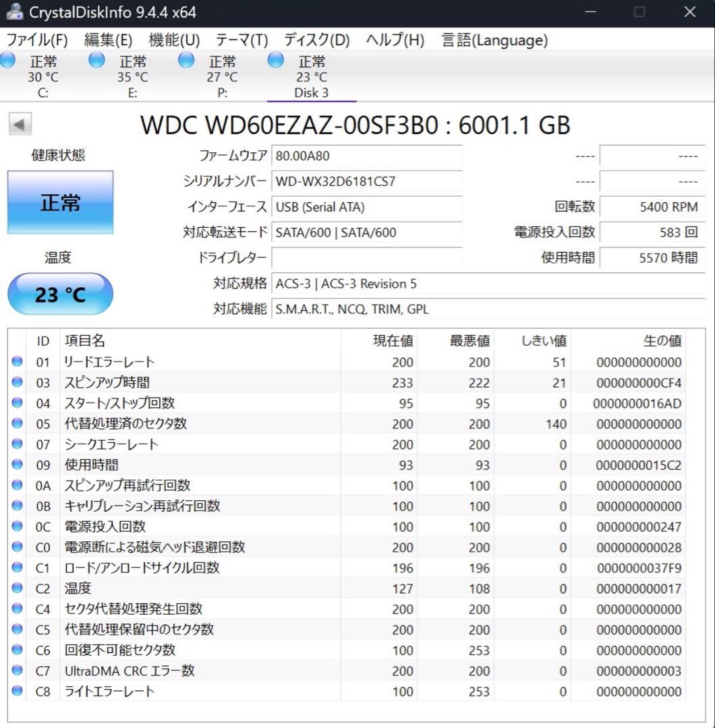Click the status icon for row C2 温度
The width and height of the screenshot is (715, 728).
click(17, 588)
